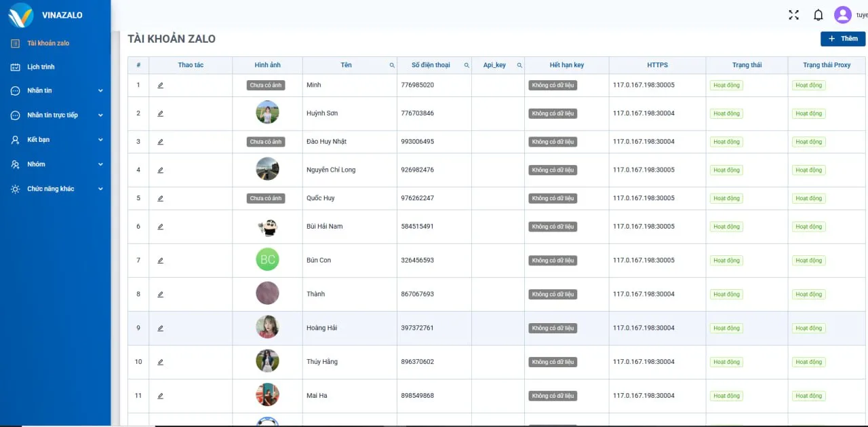Click search icon in Api_key column
Screen dimensions: 868x427
[x=519, y=65]
